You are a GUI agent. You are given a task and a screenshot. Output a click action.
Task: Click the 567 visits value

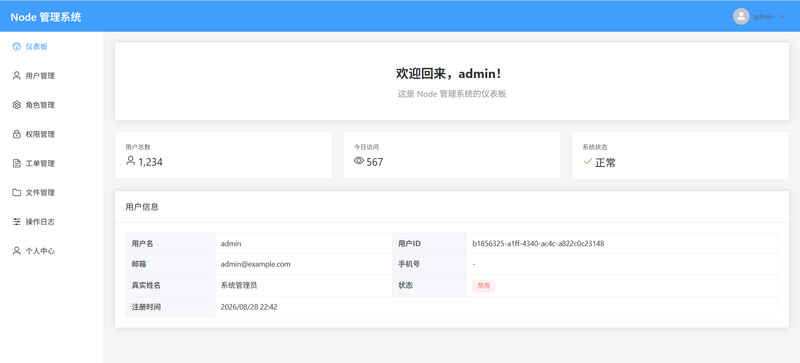[374, 162]
